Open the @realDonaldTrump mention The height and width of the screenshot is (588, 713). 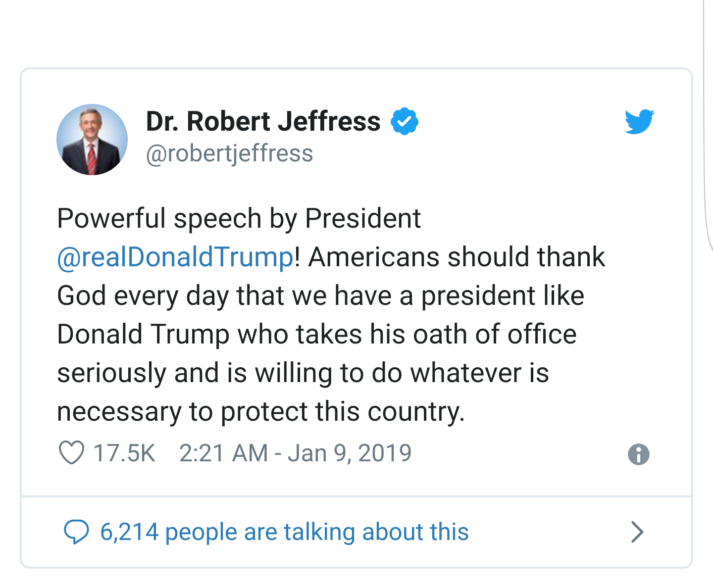coord(175,257)
